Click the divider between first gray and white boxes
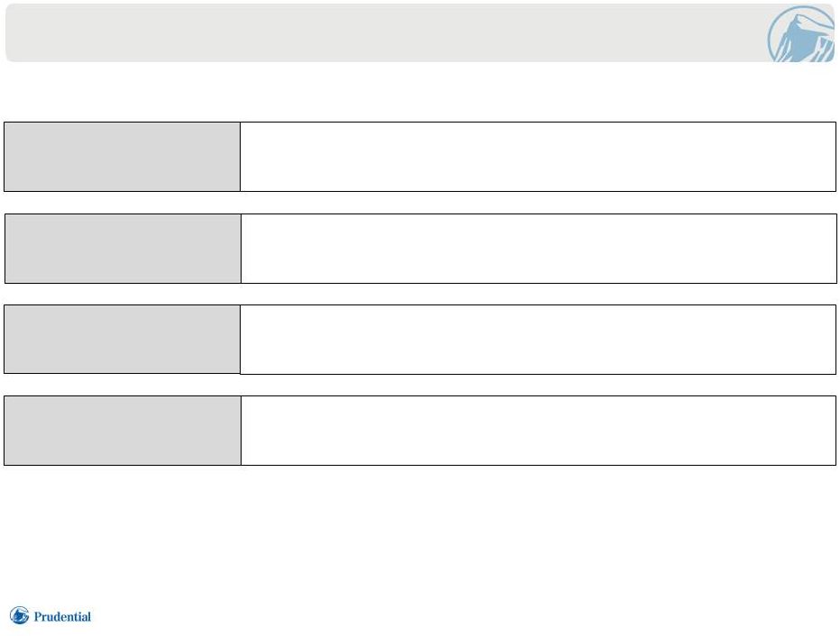Image resolution: width=840 pixels, height=636 pixels. (240, 157)
